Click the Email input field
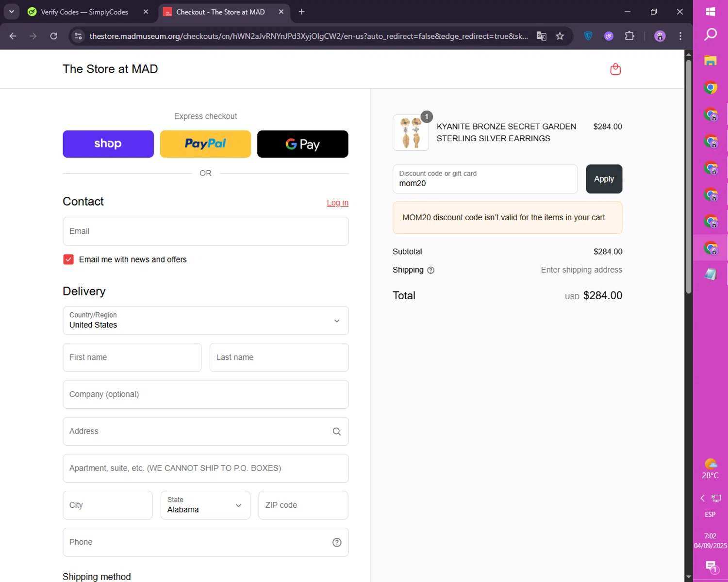Screen dimensions: 728x582 (x=206, y=231)
